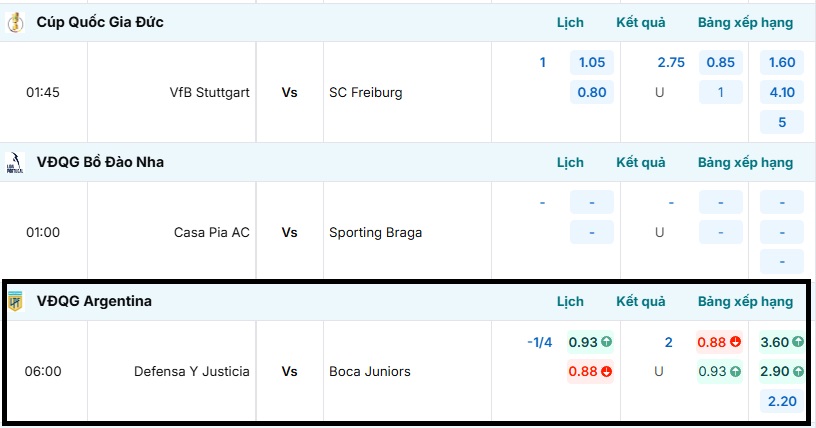Click the German Cup league icon
The width and height of the screenshot is (816, 428).
tap(14, 22)
